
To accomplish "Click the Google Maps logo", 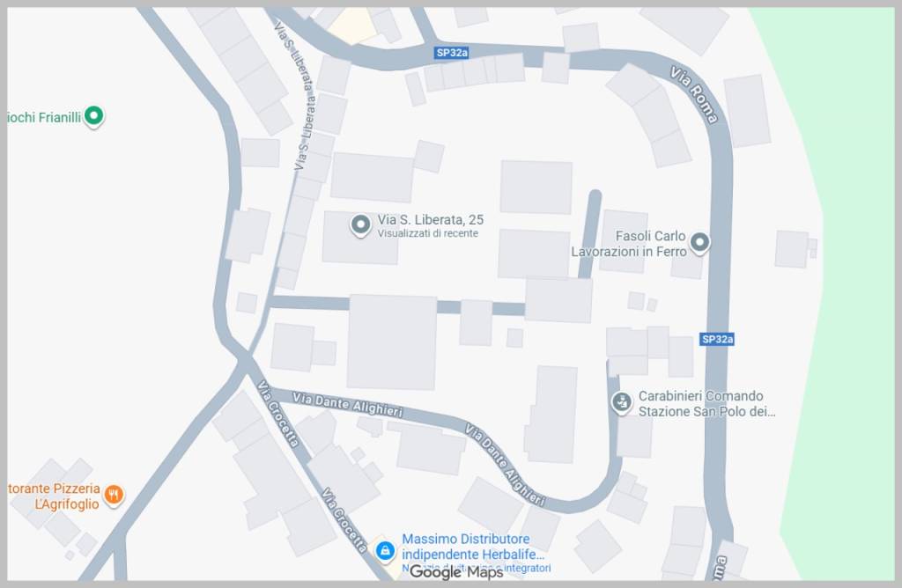I will click(x=456, y=572).
